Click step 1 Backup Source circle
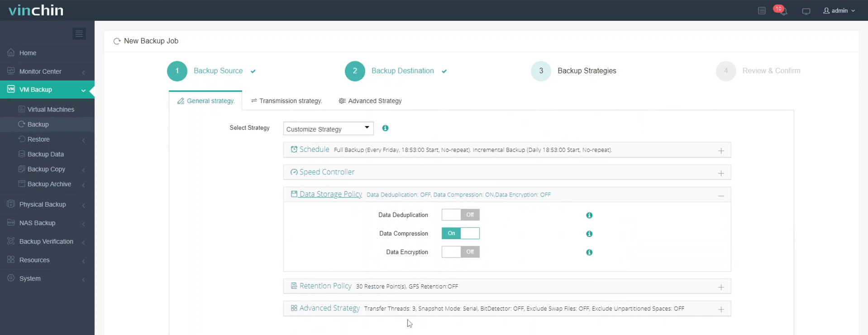The image size is (868, 335). pyautogui.click(x=177, y=71)
